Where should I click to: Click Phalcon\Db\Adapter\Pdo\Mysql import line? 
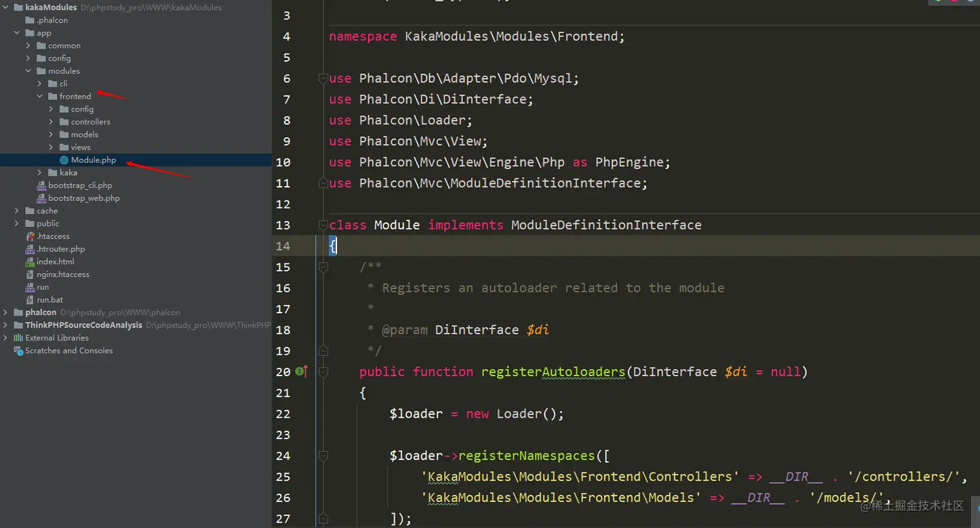coord(454,78)
